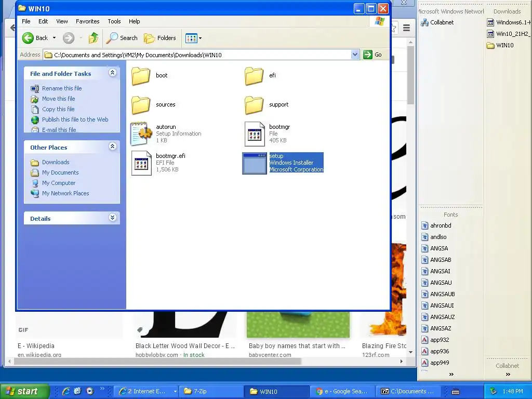Select the bootmgr file icon

coord(255,134)
